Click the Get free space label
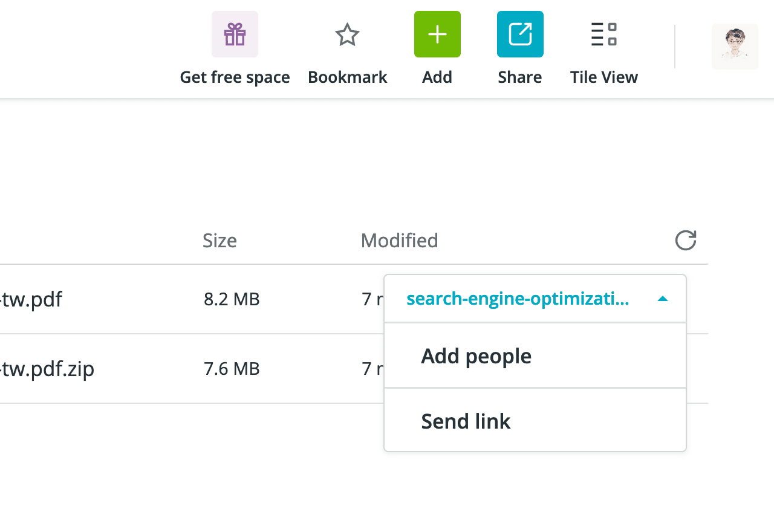 point(235,77)
